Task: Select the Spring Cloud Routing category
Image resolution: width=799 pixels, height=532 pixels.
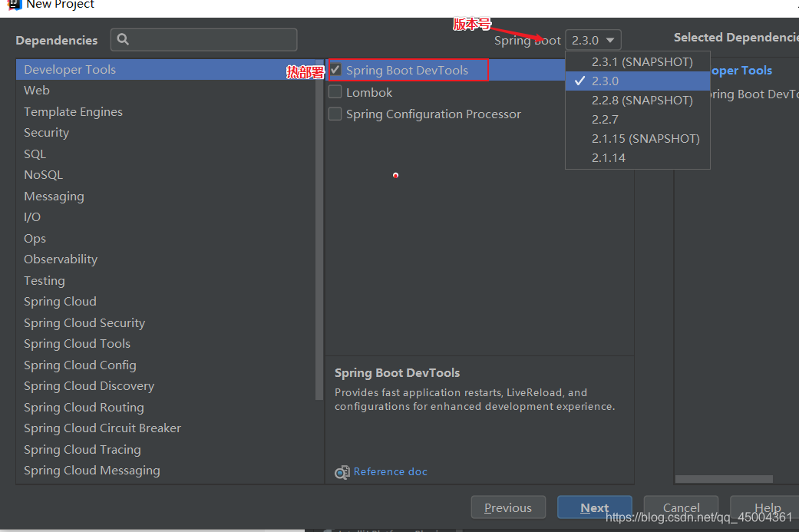Action: [166, 408]
